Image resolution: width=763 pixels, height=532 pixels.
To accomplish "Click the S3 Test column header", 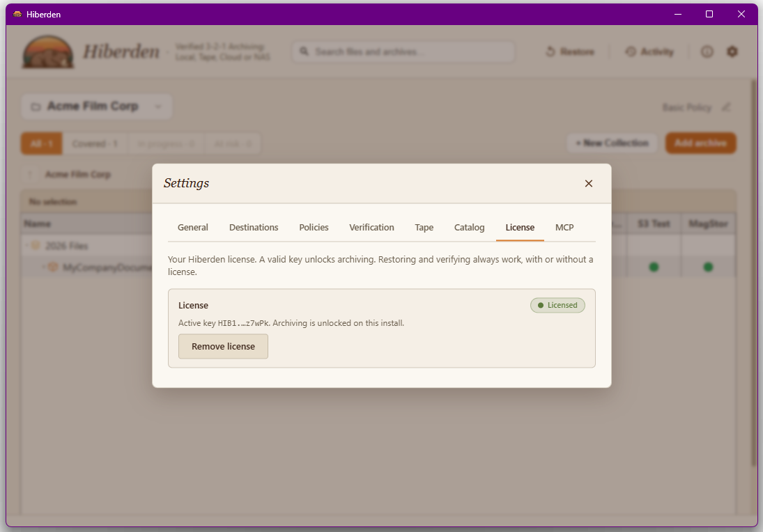I will [x=654, y=224].
